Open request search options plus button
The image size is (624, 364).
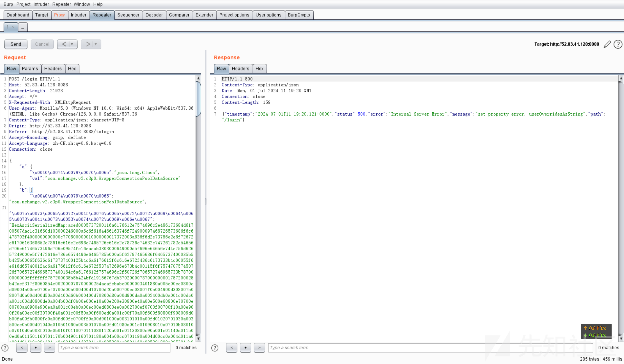click(36, 348)
